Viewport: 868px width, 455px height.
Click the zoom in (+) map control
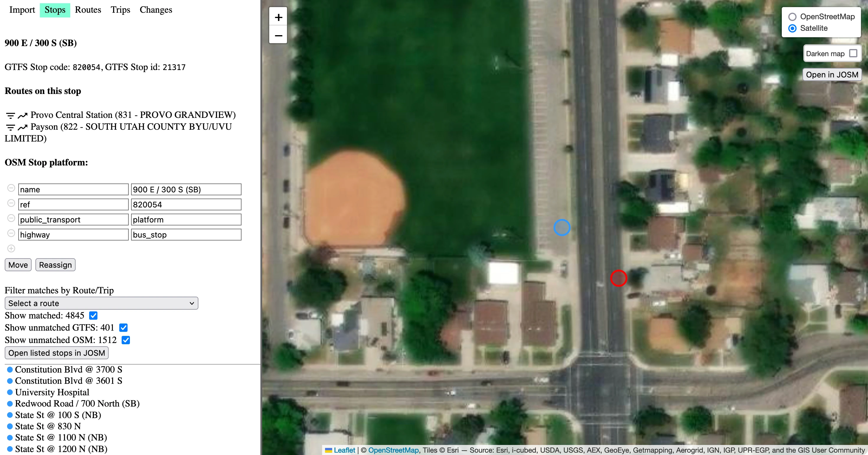[x=278, y=17]
